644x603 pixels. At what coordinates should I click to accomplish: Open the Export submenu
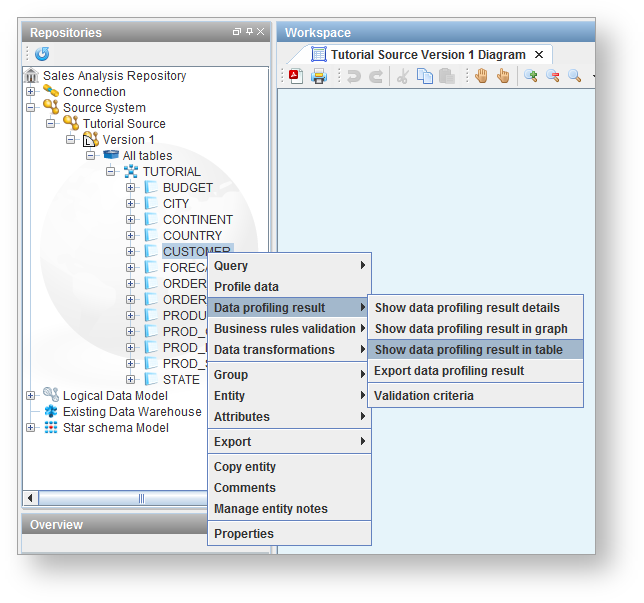290,442
